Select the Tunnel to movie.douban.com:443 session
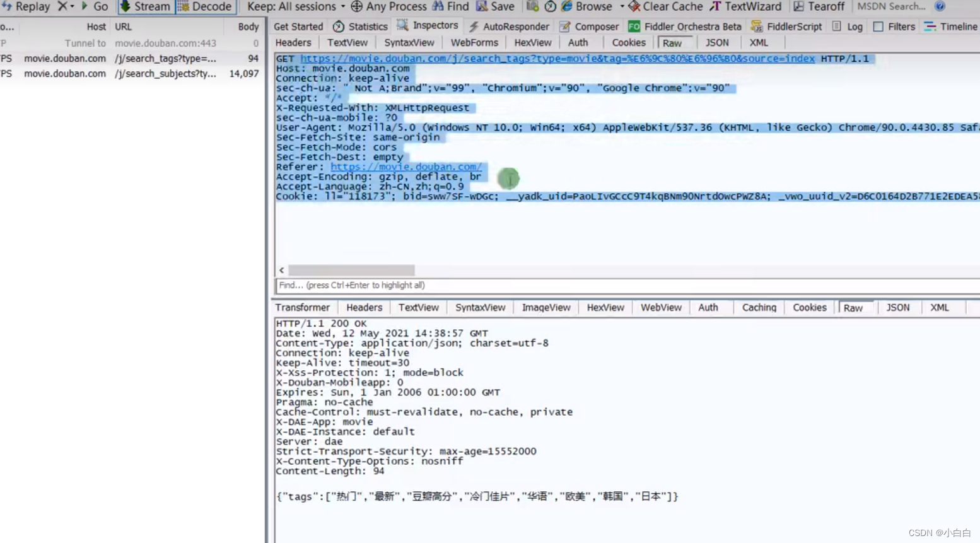980x543 pixels. pyautogui.click(x=131, y=43)
